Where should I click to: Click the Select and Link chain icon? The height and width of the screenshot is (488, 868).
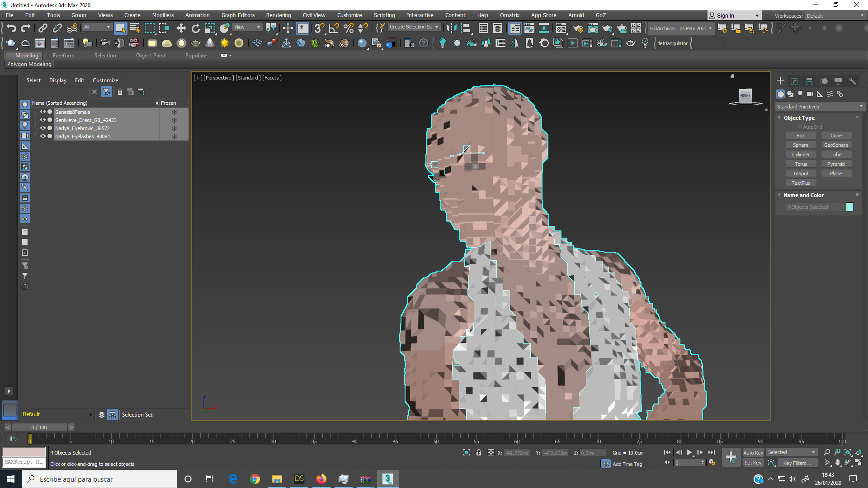coord(42,28)
